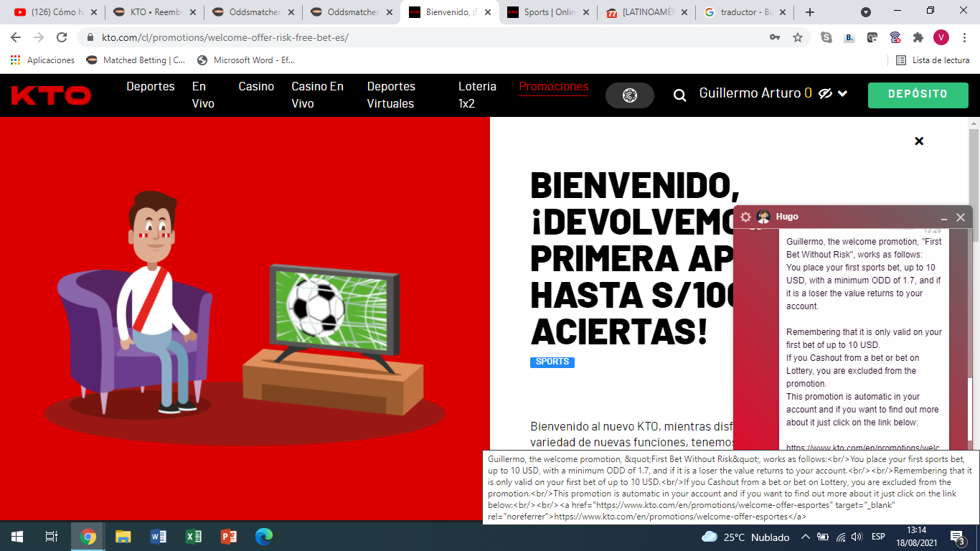Open Task View on taskbar
The width and height of the screenshot is (980, 551).
(x=52, y=537)
